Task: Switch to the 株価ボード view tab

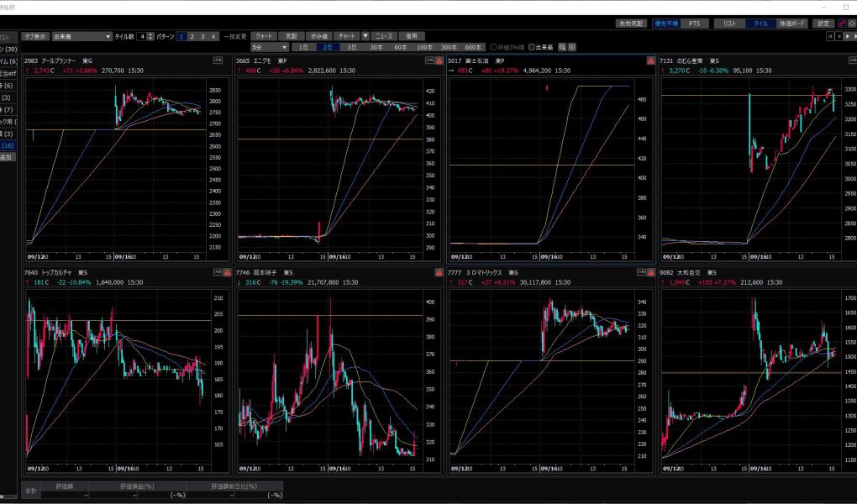Action: tap(792, 24)
